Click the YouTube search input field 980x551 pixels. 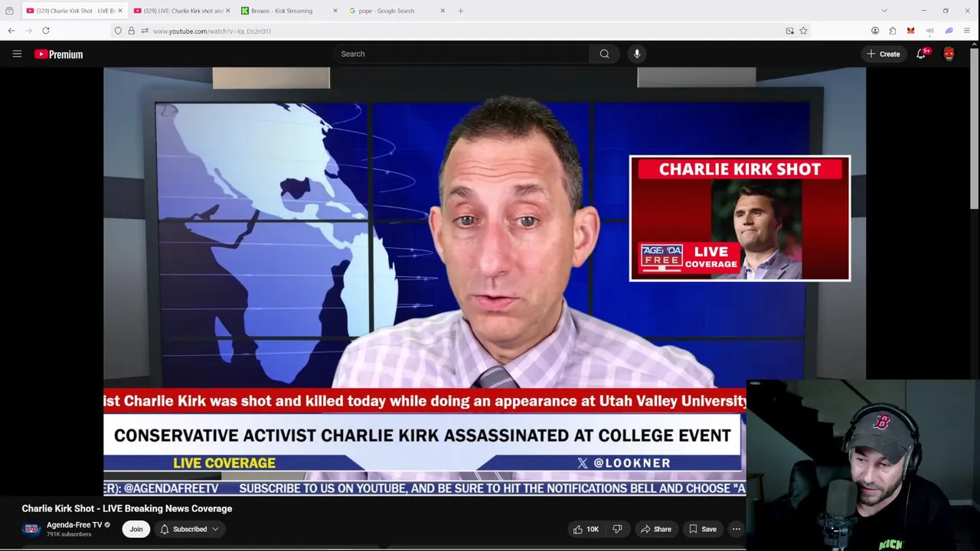pos(462,54)
